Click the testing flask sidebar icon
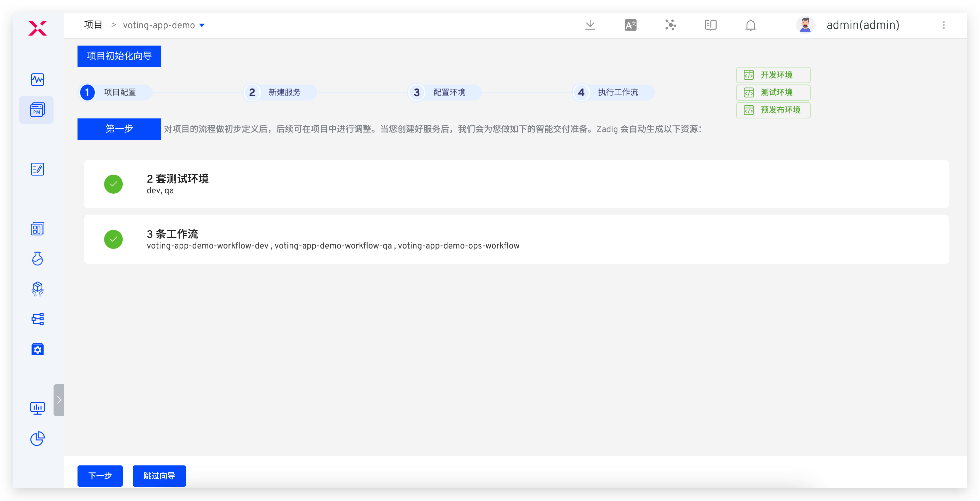The height and width of the screenshot is (501, 980). [37, 259]
